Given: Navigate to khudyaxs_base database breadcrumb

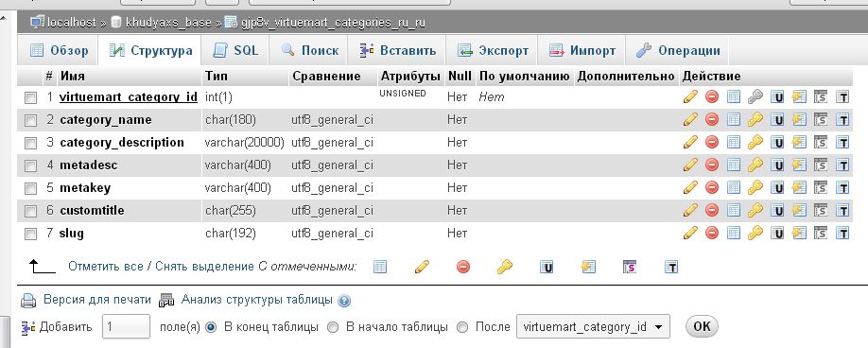Looking at the screenshot, I should click(168, 23).
